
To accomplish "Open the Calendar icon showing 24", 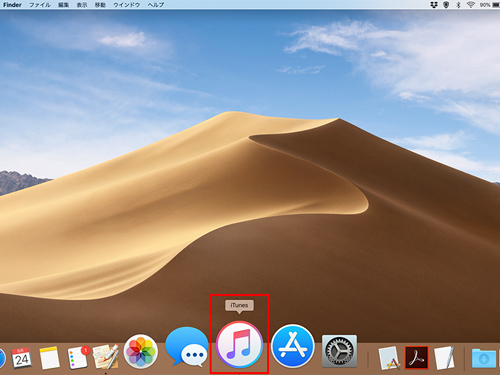I will click(x=21, y=358).
